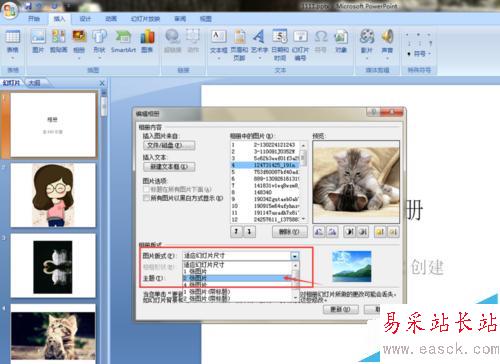Select the 插入 (Insert) ribbon tab
Image resolution: width=500 pixels, height=364 pixels.
(59, 19)
